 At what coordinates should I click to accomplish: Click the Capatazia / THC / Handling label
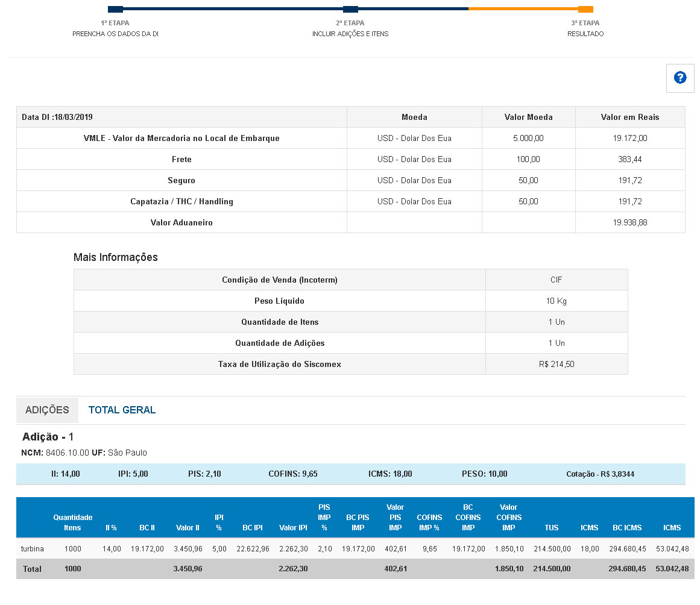tap(181, 201)
